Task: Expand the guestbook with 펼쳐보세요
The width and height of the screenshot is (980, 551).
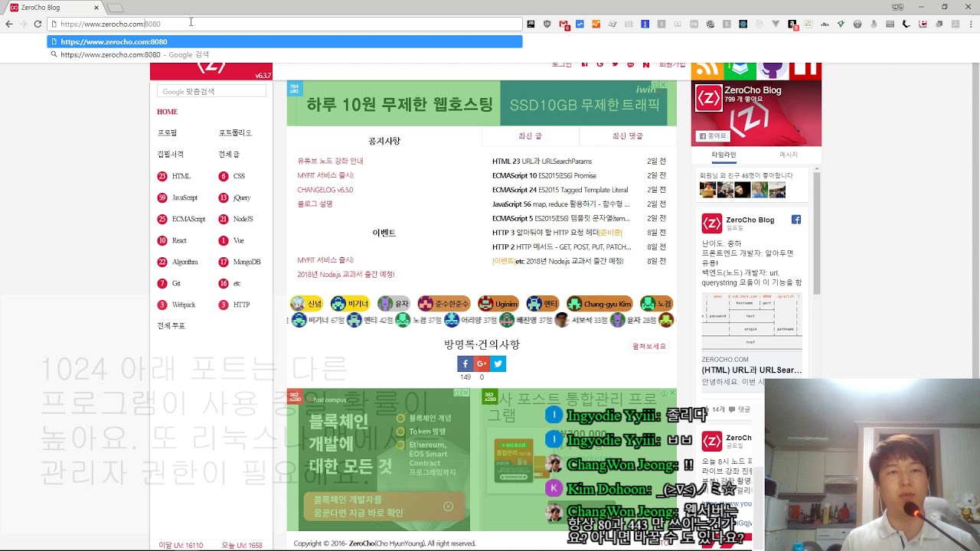Action: 649,347
